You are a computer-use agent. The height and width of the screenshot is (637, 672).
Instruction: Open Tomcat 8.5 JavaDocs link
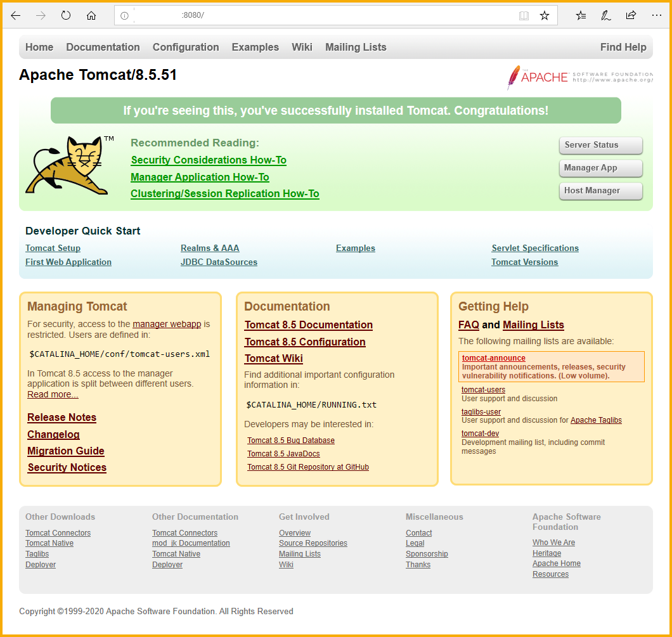(283, 454)
